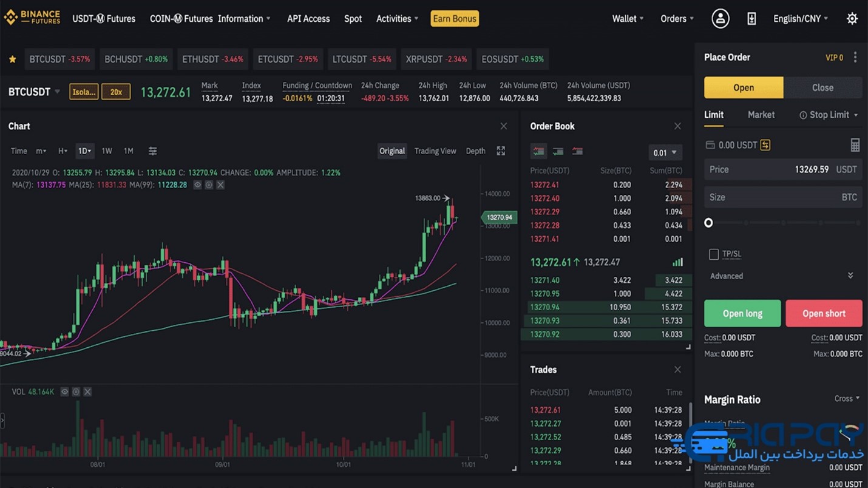The width and height of the screenshot is (868, 488).
Task: Select XRPUSDT ticker in favorites bar
Action: (436, 59)
